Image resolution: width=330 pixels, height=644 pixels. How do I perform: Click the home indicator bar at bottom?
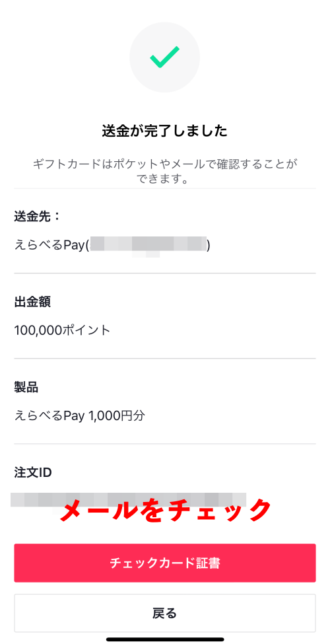coord(165,639)
